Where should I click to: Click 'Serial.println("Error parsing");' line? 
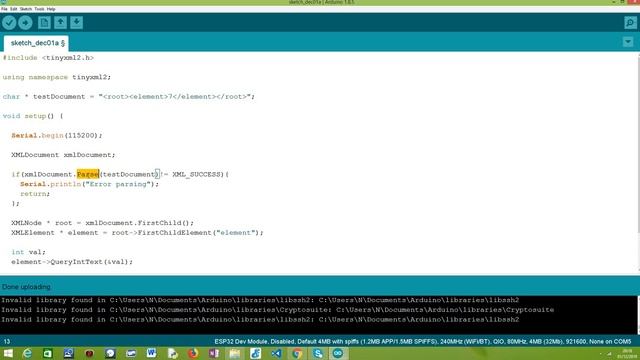pos(89,184)
